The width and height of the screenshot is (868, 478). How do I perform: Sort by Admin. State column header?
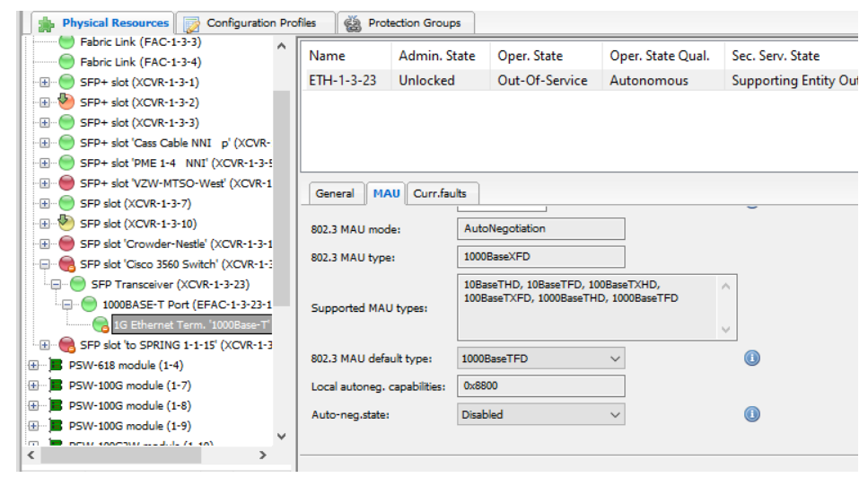[437, 56]
